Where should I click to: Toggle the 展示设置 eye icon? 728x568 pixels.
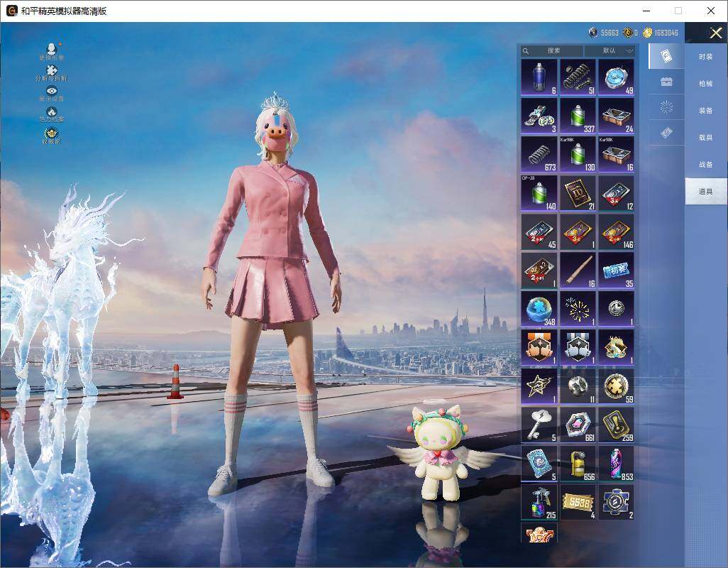pos(52,93)
